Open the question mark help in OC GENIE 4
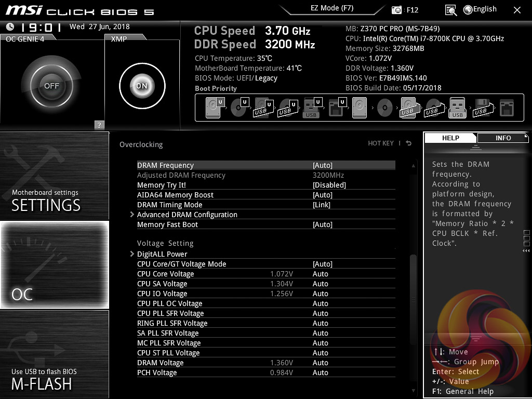Image resolution: width=532 pixels, height=399 pixels. (x=99, y=125)
